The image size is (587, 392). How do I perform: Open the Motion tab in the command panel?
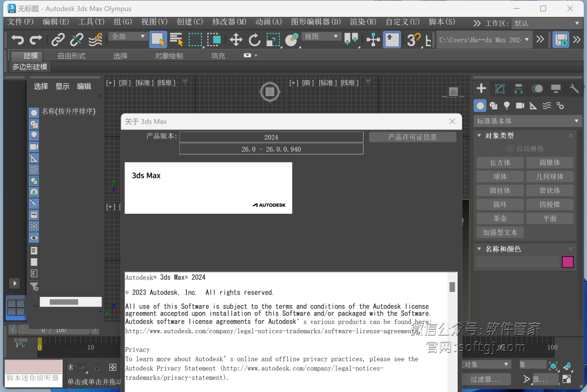[537, 89]
